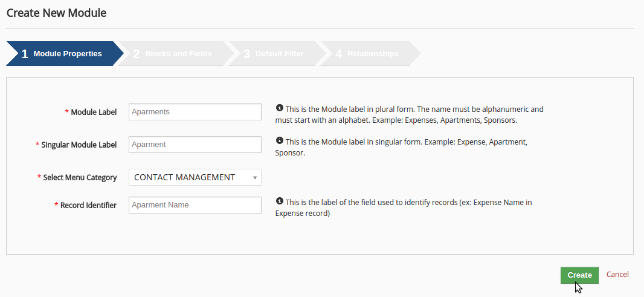Click the "Singular Module Label" field label
The image size is (644, 297).
pos(79,145)
